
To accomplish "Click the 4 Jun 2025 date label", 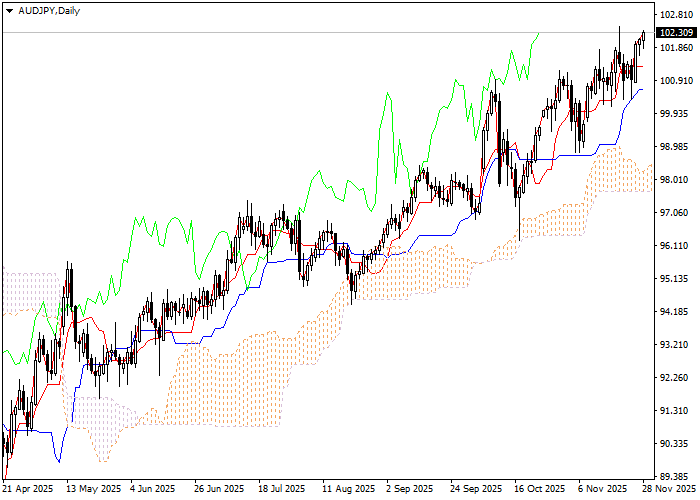I will (154, 489).
